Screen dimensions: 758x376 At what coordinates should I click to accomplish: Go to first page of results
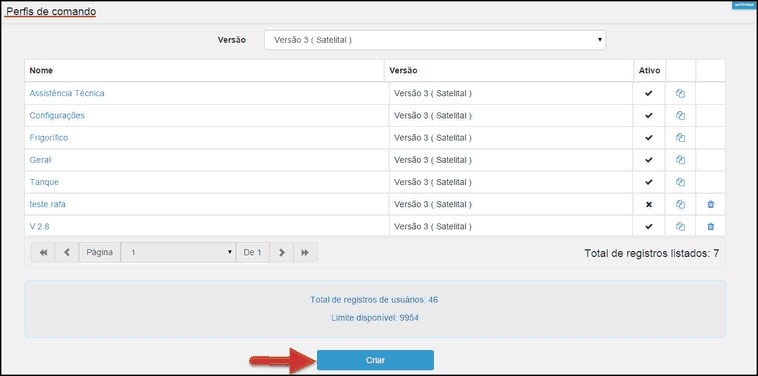coord(44,252)
